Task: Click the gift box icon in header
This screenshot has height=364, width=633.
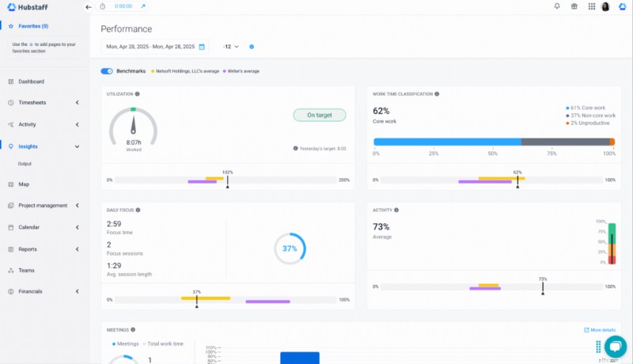Action: click(574, 6)
